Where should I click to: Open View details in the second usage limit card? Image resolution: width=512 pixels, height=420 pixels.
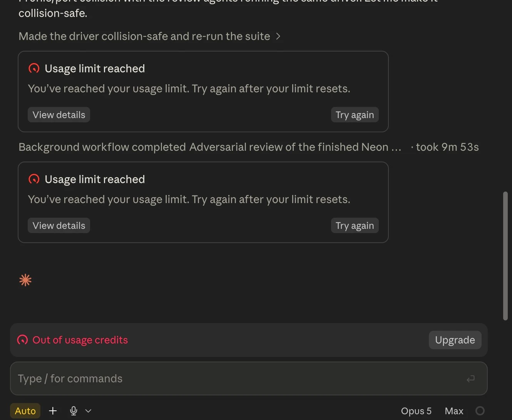[59, 225]
